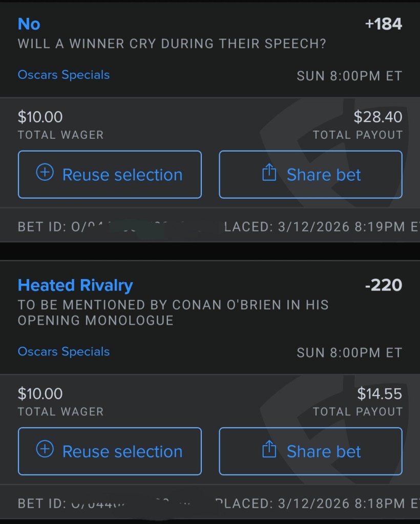Tap the $14.55 total payout amount
The width and height of the screenshot is (420, 524).
pos(379,394)
